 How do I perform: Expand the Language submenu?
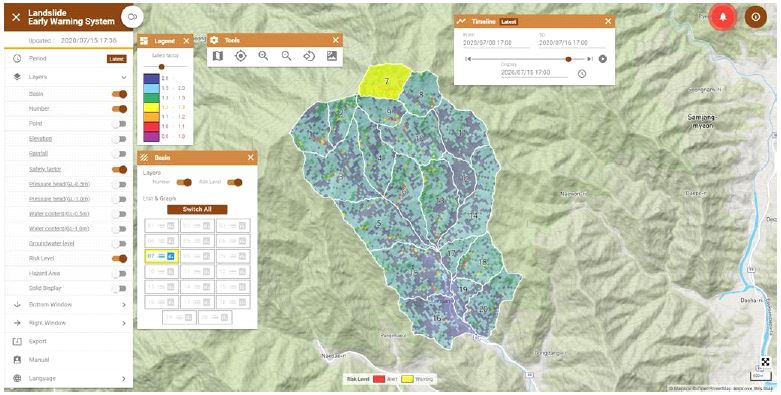pos(124,379)
